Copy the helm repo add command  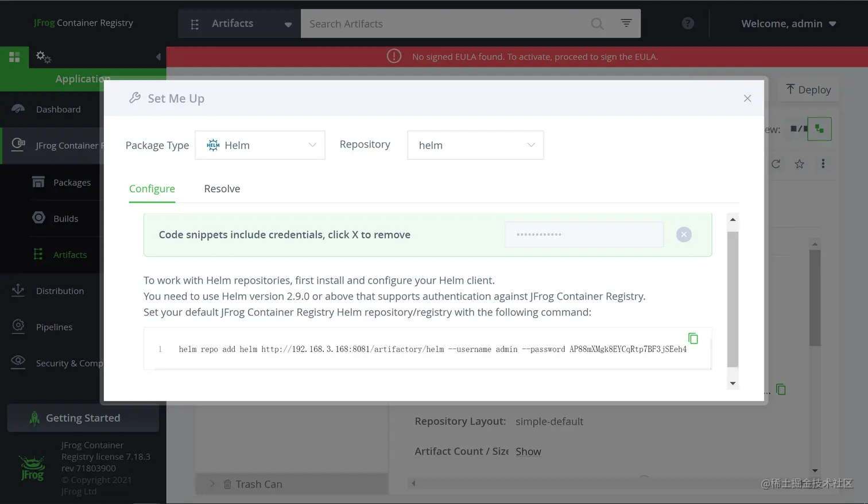coord(693,338)
